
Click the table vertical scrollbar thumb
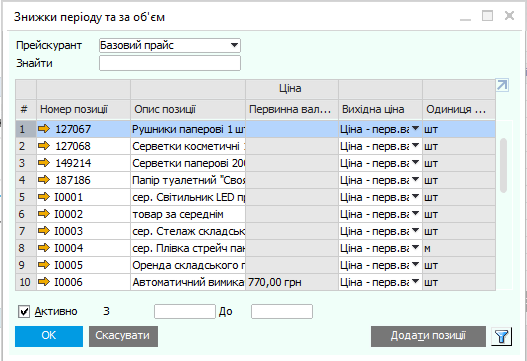(503, 165)
